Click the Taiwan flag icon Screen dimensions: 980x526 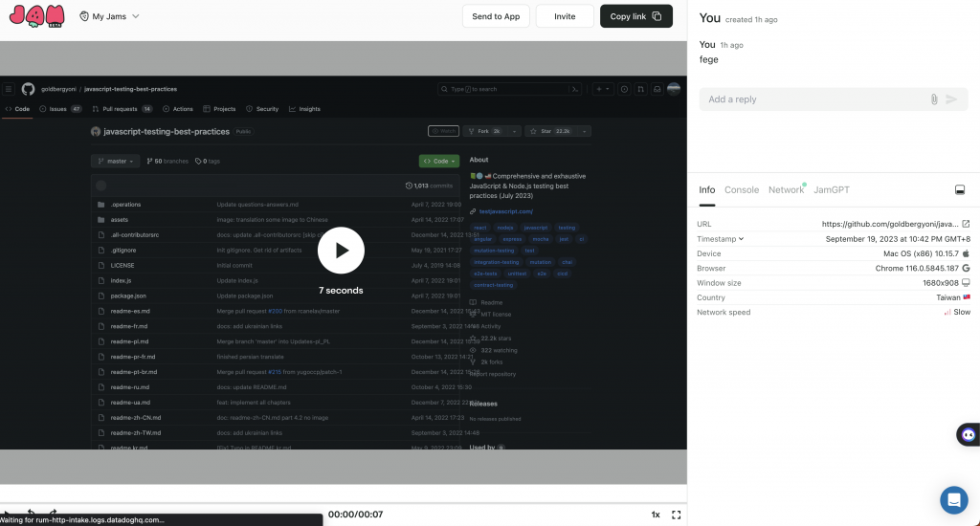point(967,297)
